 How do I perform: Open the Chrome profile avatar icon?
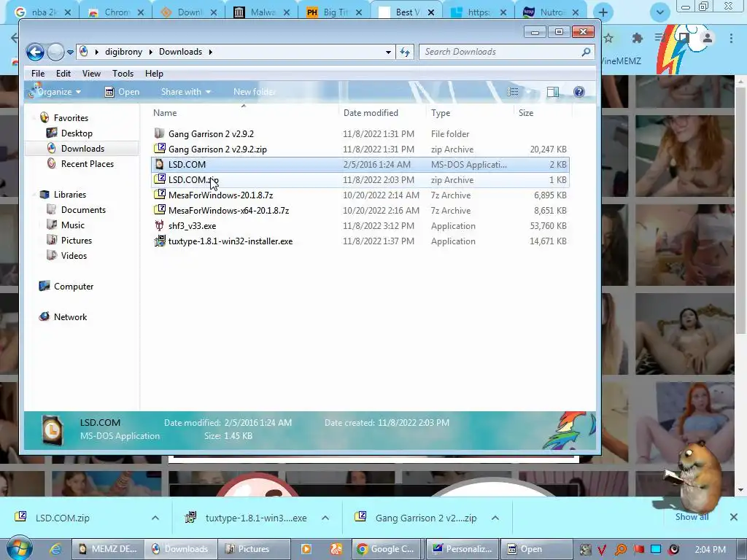pos(707,38)
